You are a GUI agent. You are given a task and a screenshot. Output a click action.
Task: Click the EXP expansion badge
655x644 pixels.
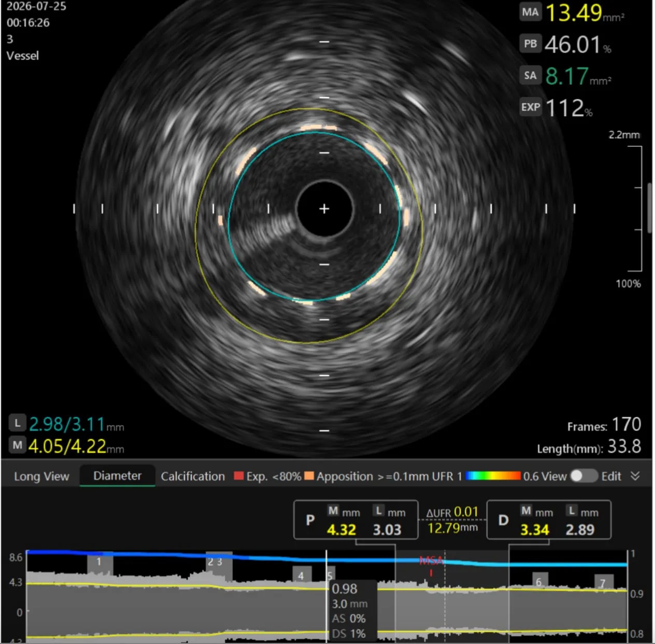pos(530,107)
